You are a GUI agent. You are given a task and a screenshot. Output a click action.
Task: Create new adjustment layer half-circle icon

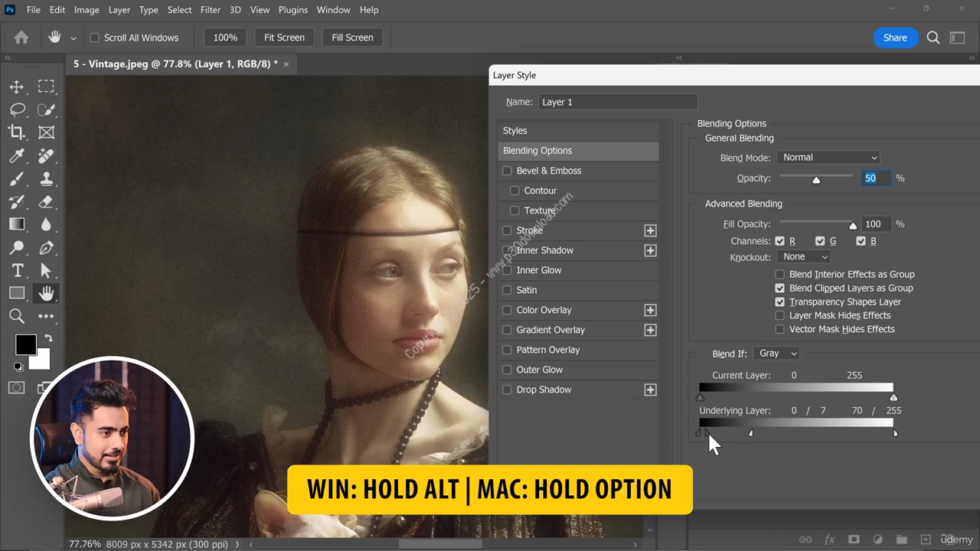878,540
